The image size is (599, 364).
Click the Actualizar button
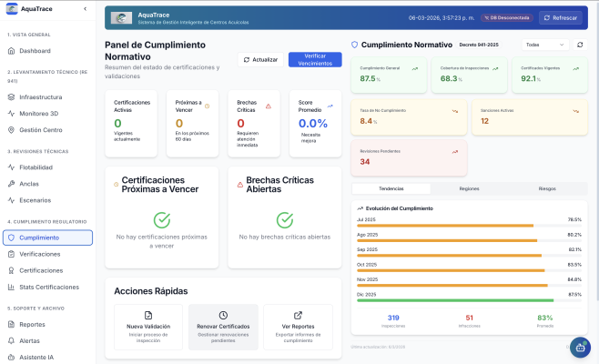(259, 59)
